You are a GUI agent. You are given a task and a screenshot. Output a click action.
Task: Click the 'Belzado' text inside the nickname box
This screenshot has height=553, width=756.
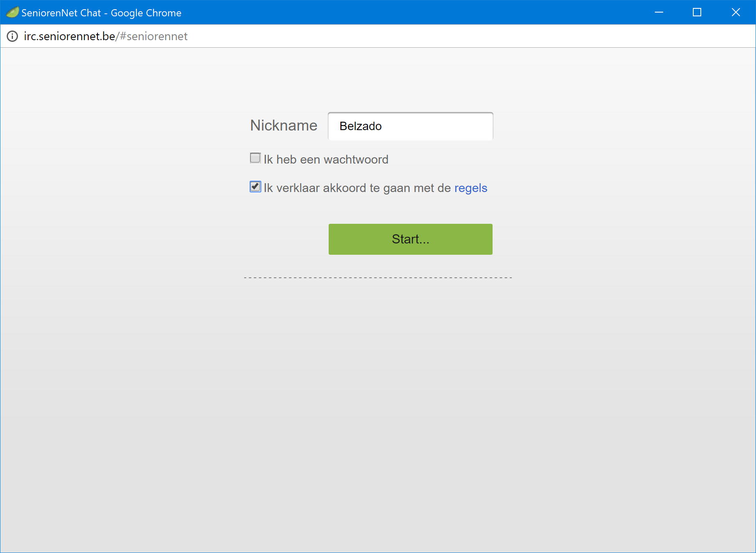[360, 126]
